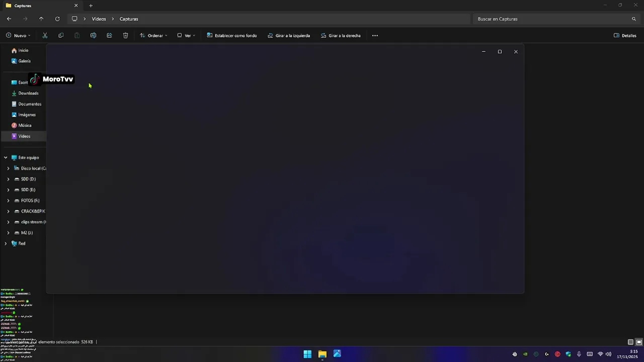
Task: Select the Capturas window tab
Action: coord(42,6)
